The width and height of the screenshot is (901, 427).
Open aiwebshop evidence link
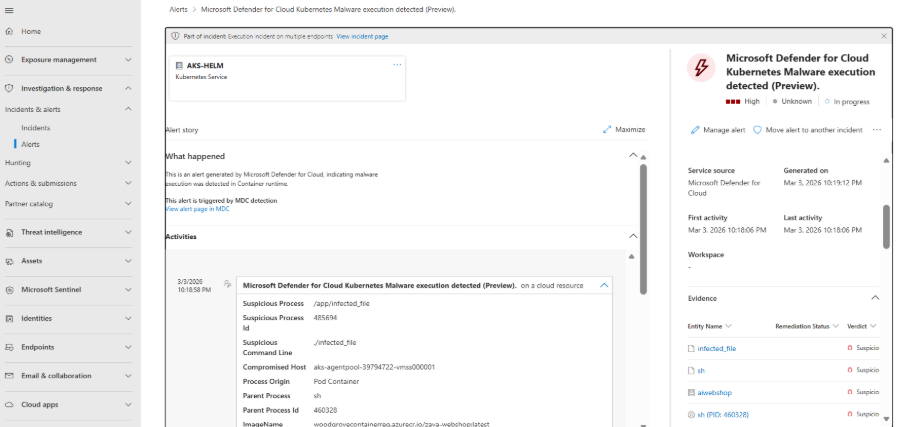tap(714, 393)
